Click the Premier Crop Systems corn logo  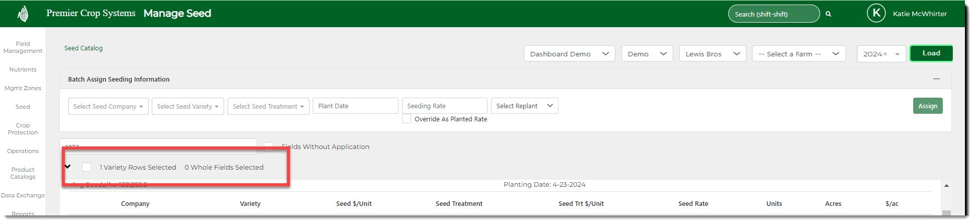pyautogui.click(x=23, y=14)
